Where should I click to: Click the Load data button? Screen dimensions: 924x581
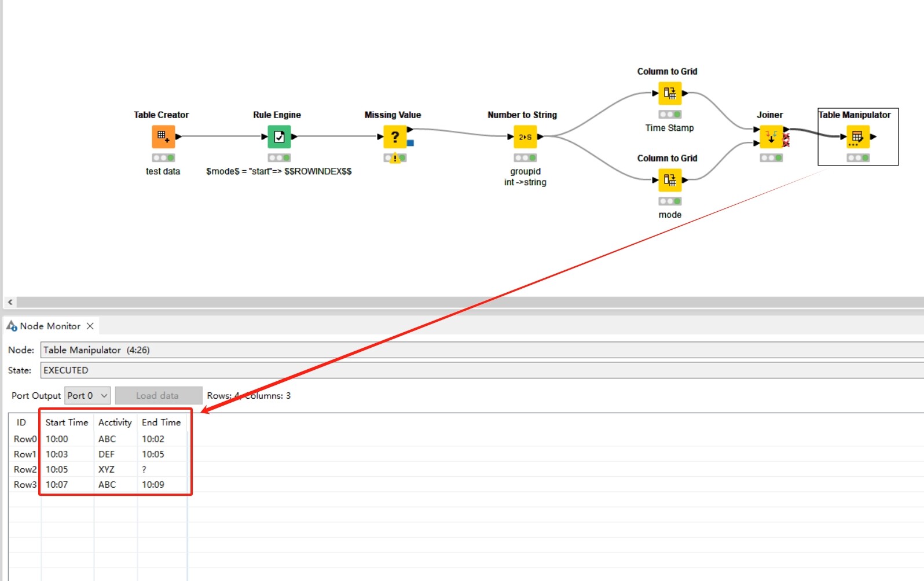click(159, 396)
